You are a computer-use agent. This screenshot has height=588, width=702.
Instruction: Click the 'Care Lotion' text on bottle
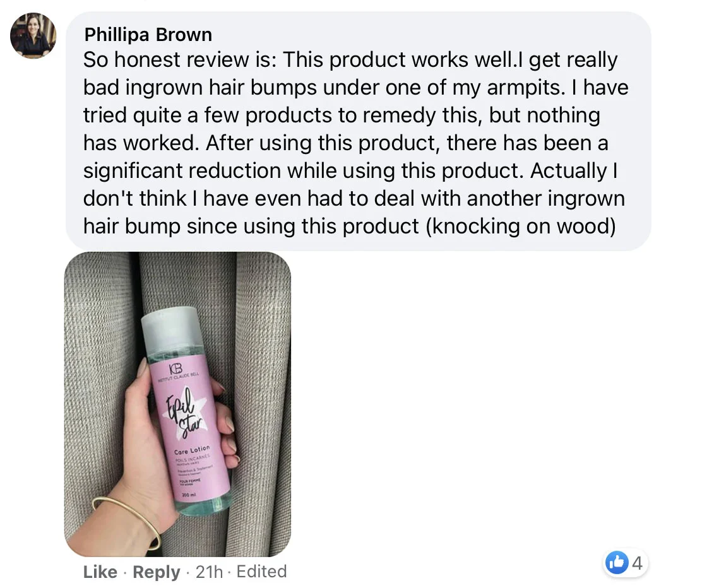(192, 449)
